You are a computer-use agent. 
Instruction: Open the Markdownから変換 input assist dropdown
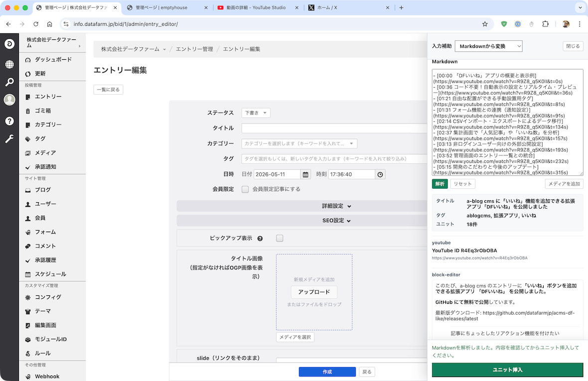(489, 46)
